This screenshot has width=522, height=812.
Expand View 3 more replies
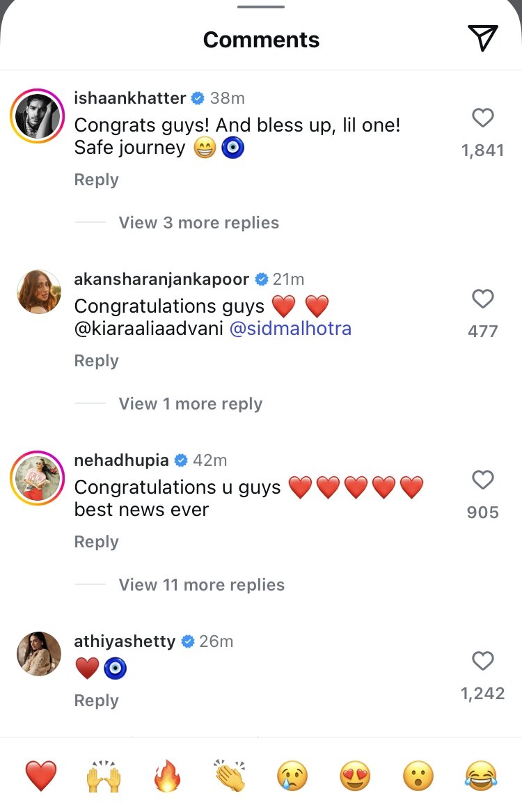click(x=198, y=223)
